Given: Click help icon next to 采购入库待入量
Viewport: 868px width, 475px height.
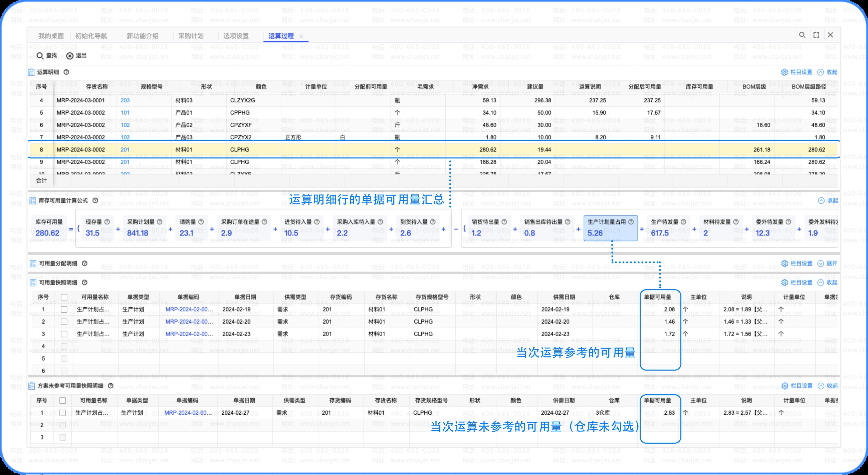Looking at the screenshot, I should point(381,222).
